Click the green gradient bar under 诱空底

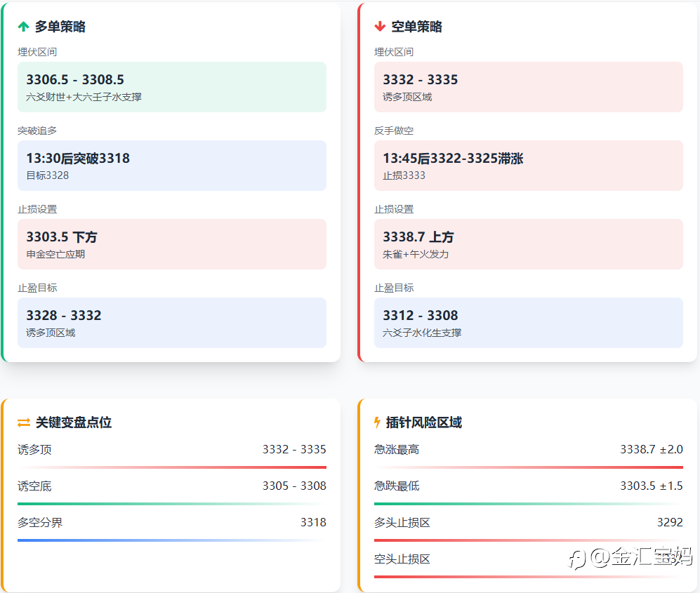172,504
